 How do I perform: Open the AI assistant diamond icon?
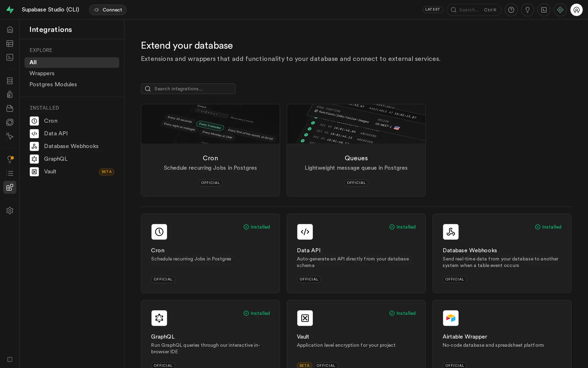pos(560,10)
